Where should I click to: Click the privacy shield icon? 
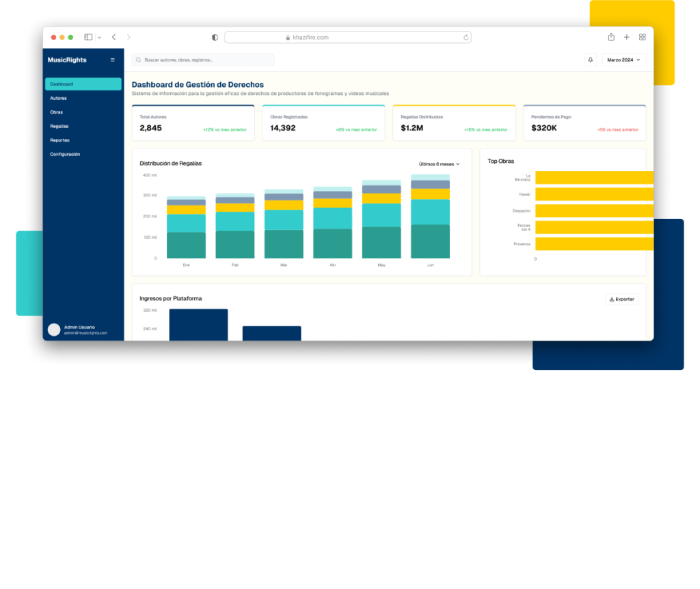[215, 38]
